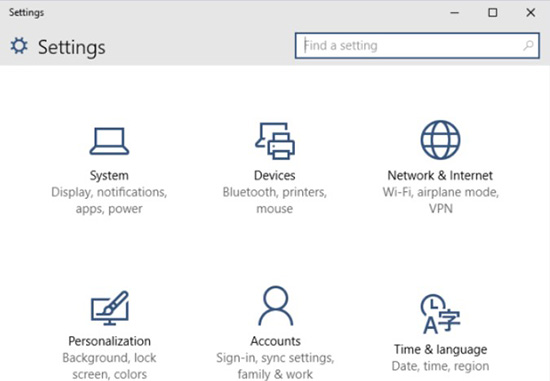550x381 pixels.
Task: Open the System laptop icon
Action: point(109,141)
